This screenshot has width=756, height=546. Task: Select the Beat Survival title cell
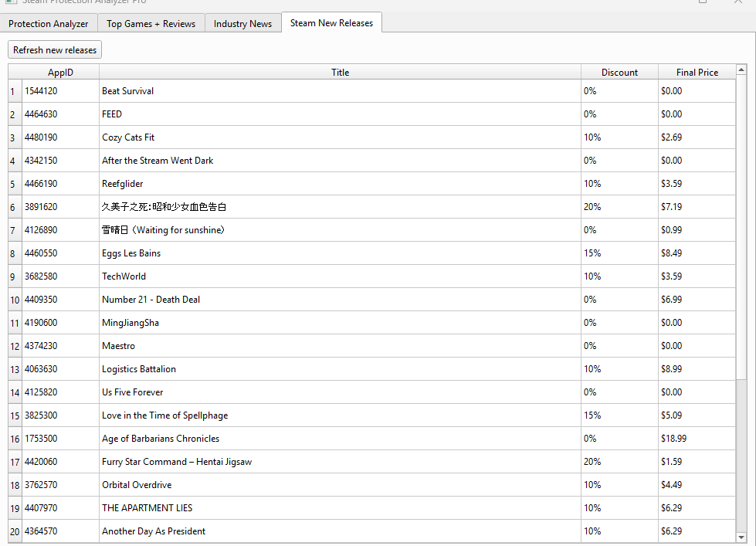[127, 91]
